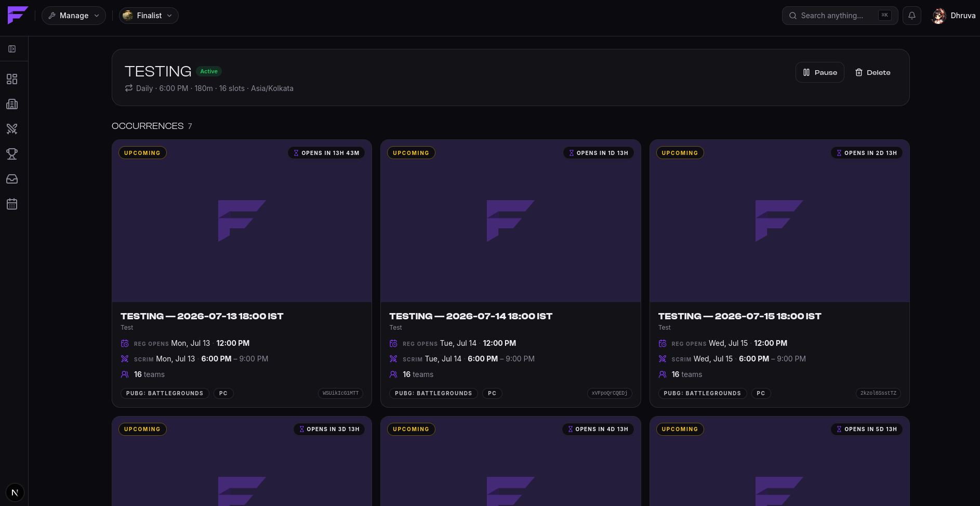Click the notifications bell icon
The height and width of the screenshot is (506, 980).
coord(912,16)
